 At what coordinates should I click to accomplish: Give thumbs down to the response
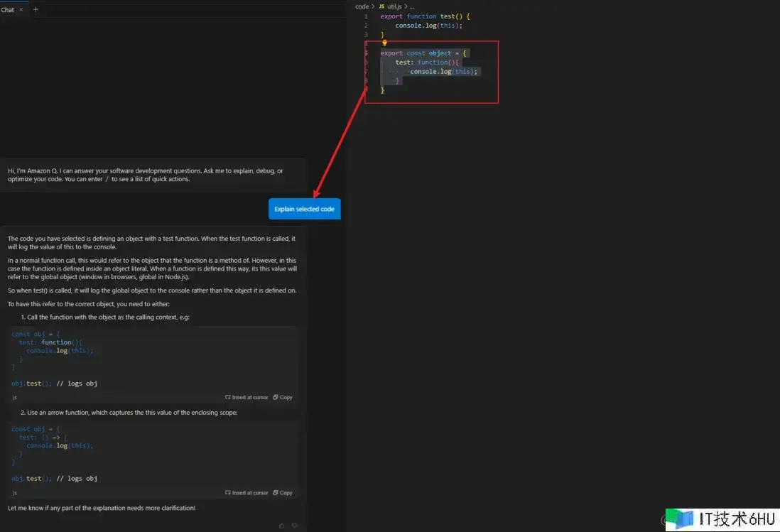pyautogui.click(x=294, y=526)
